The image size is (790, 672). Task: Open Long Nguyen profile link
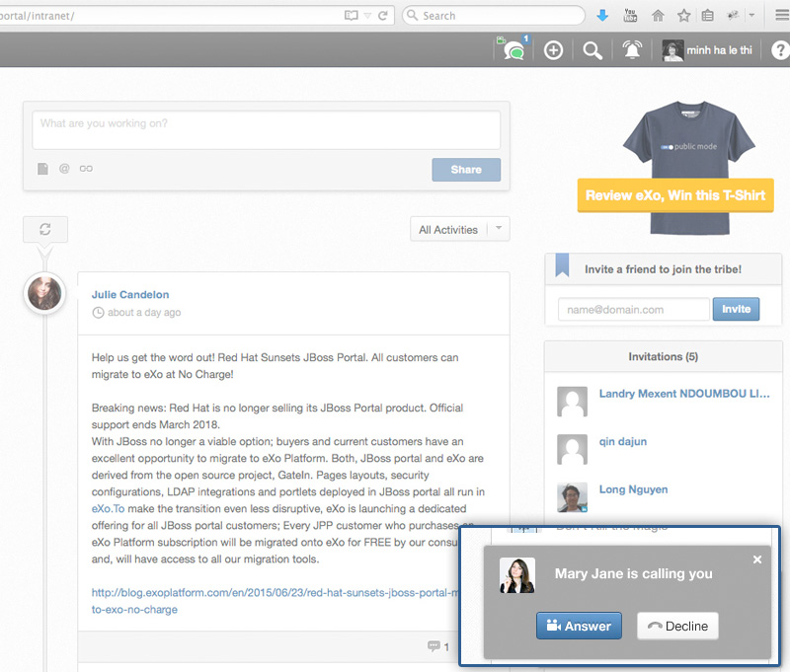coord(633,489)
